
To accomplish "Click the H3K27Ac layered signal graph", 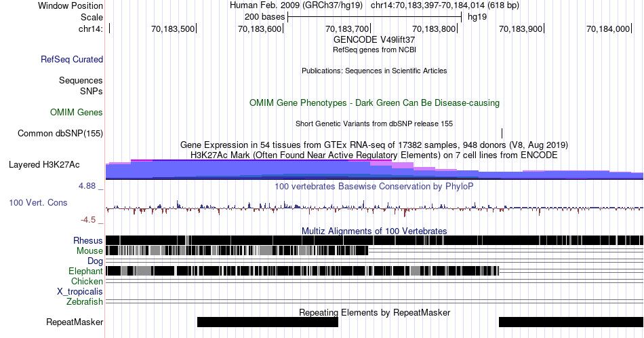I will (374, 170).
